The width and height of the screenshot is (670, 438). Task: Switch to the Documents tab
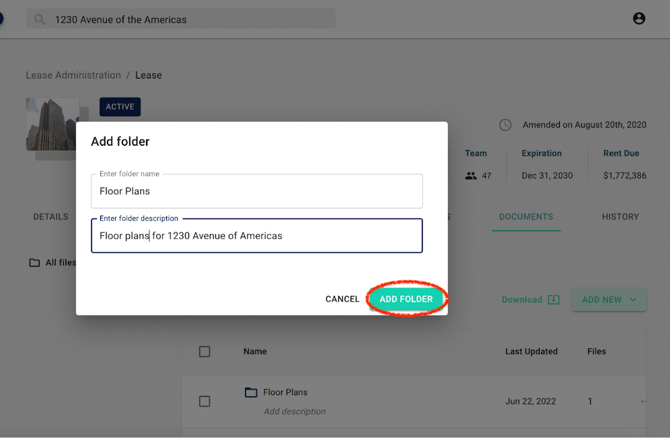click(526, 217)
